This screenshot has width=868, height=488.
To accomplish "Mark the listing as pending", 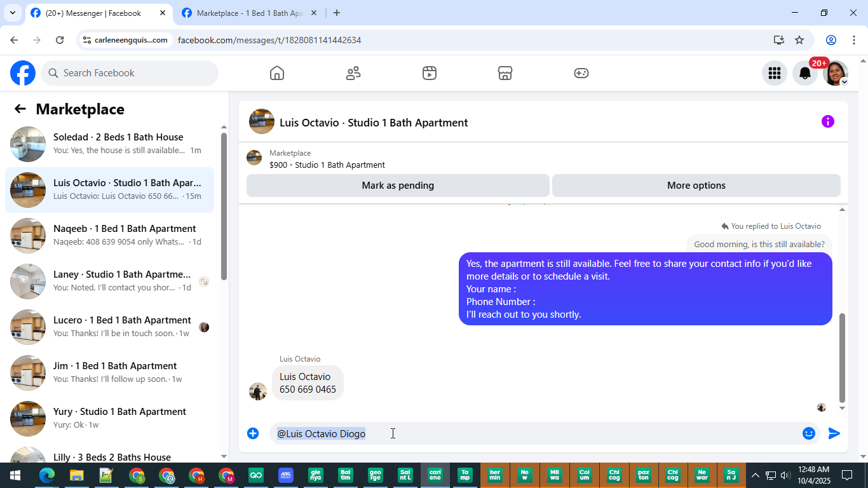I will point(398,186).
